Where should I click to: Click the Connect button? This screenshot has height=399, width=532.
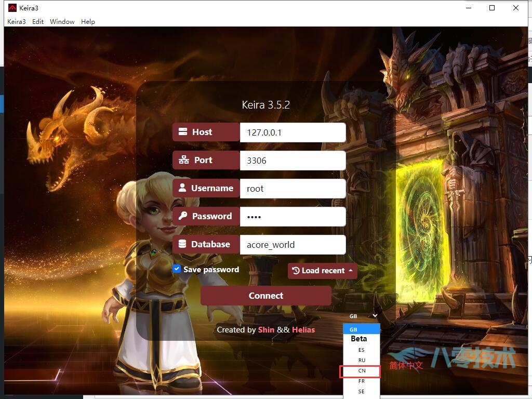pos(266,296)
